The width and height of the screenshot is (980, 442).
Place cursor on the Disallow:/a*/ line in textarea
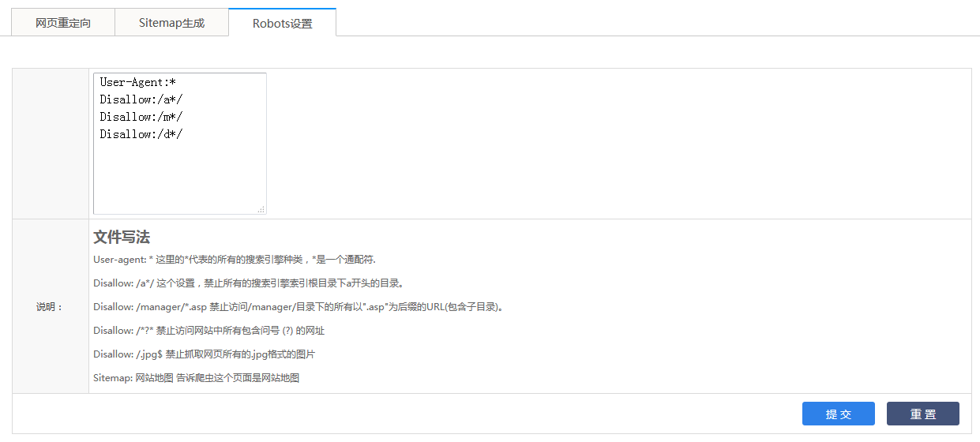click(x=141, y=99)
